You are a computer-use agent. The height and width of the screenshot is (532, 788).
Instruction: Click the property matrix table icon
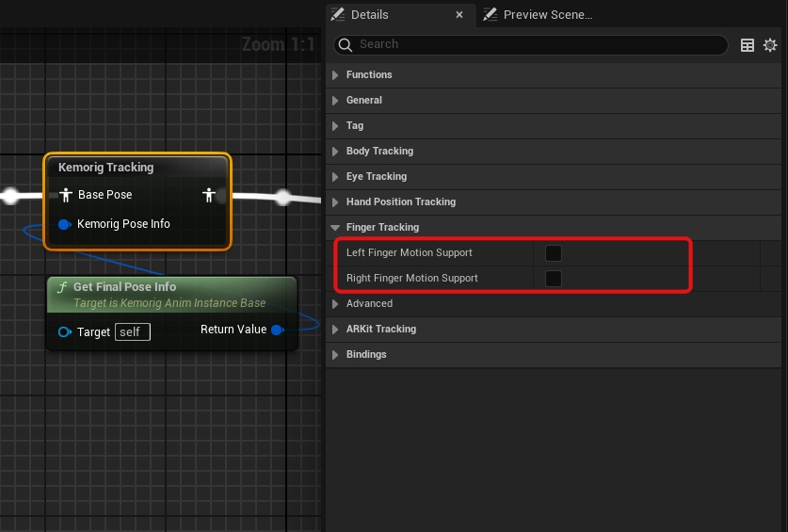tap(748, 45)
